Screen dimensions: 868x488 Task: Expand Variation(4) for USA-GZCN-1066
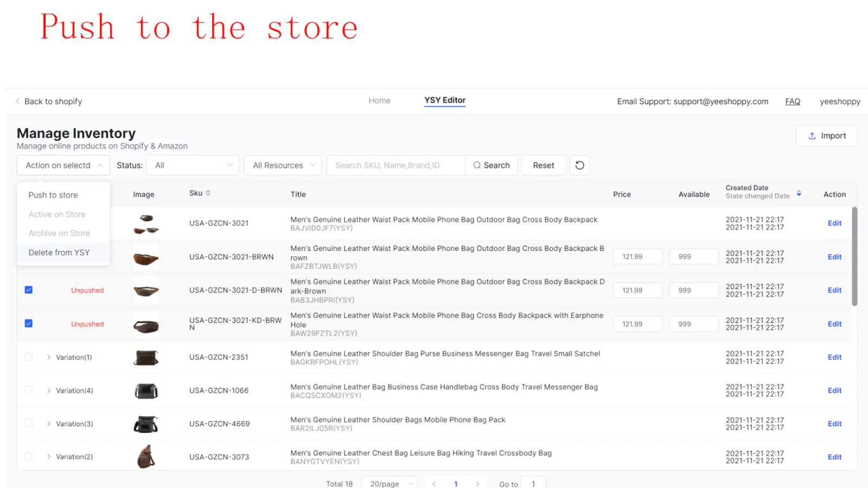[49, 390]
